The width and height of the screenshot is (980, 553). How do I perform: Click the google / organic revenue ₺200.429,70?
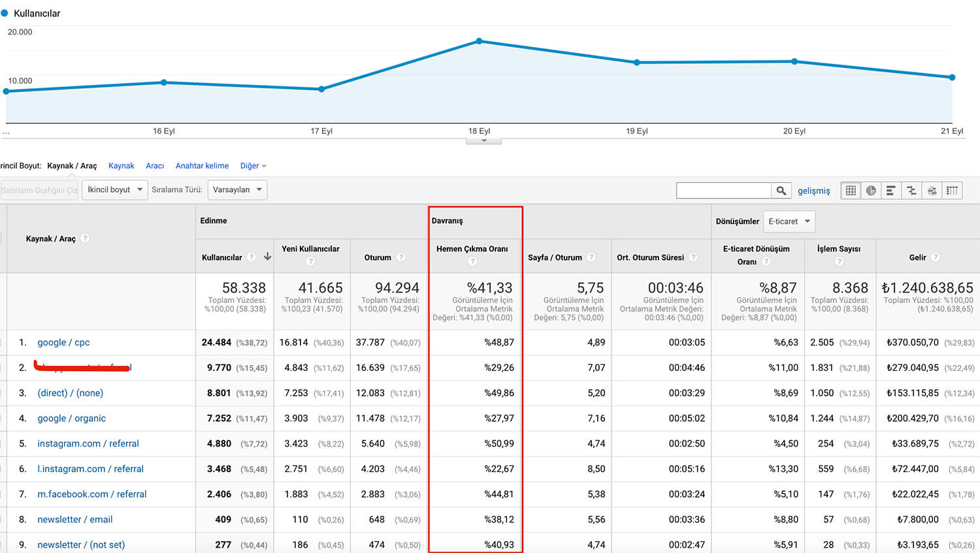(913, 419)
